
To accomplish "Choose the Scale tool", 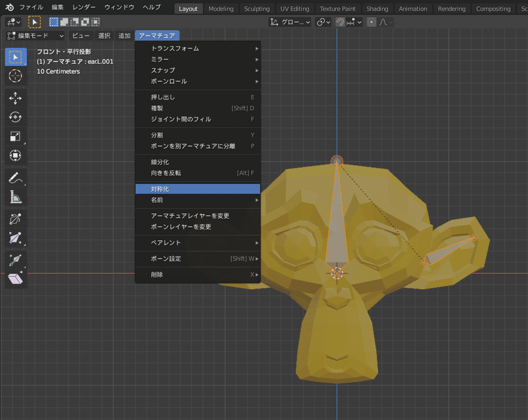I will pos(15,137).
